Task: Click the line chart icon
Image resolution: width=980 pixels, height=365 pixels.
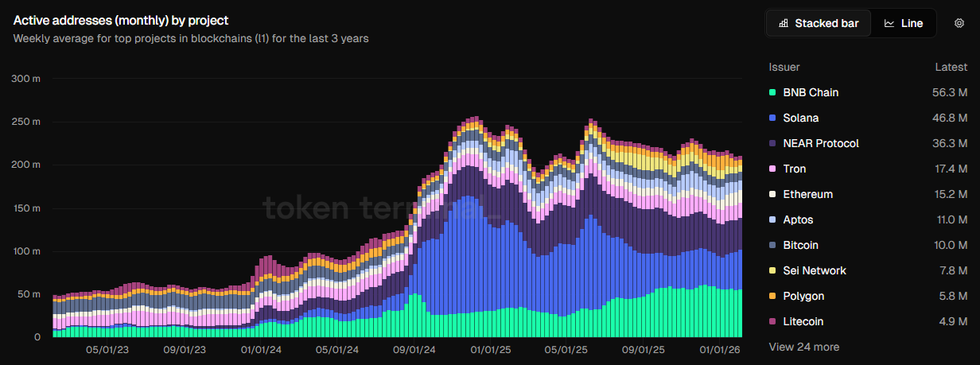Action: 889,23
